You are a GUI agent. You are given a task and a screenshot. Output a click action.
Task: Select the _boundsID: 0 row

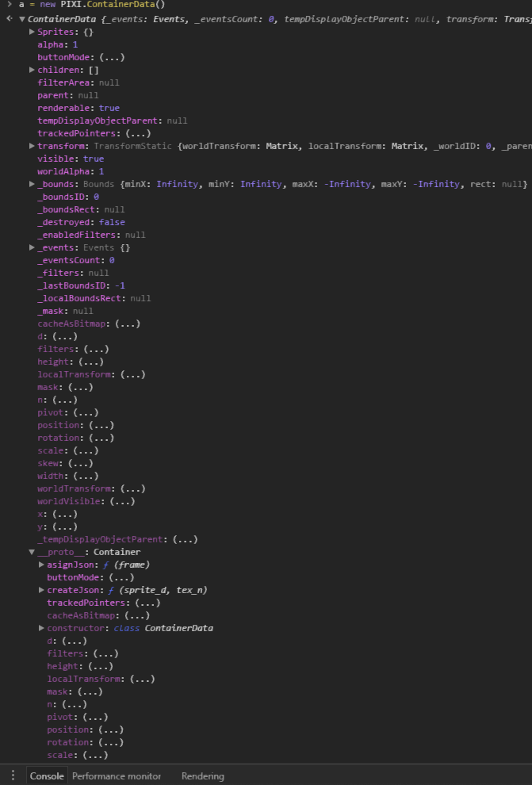68,197
